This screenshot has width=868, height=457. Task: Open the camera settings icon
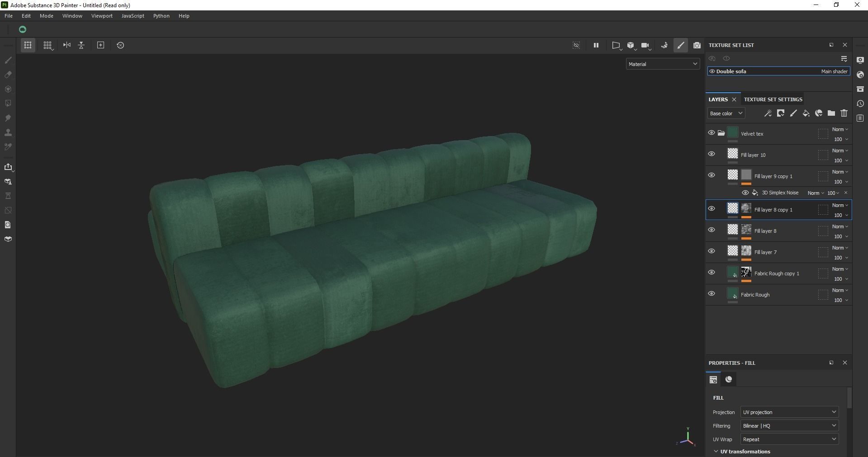click(645, 45)
